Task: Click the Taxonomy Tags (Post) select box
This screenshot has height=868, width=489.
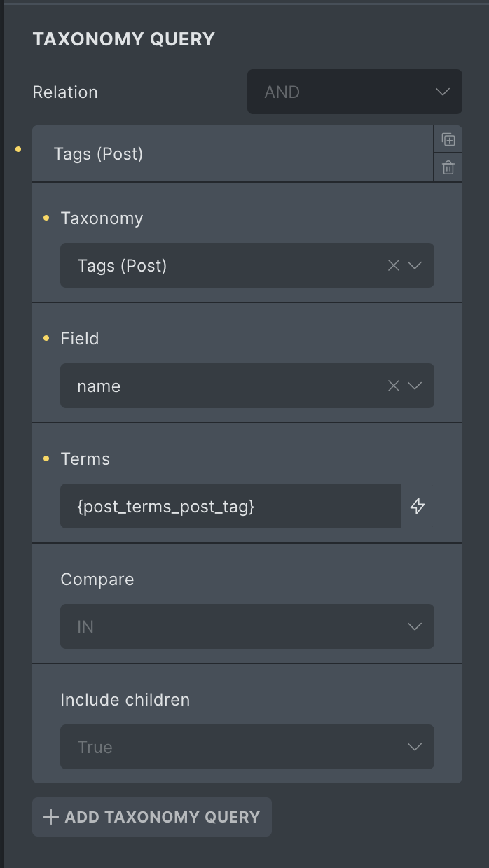Action: [247, 265]
